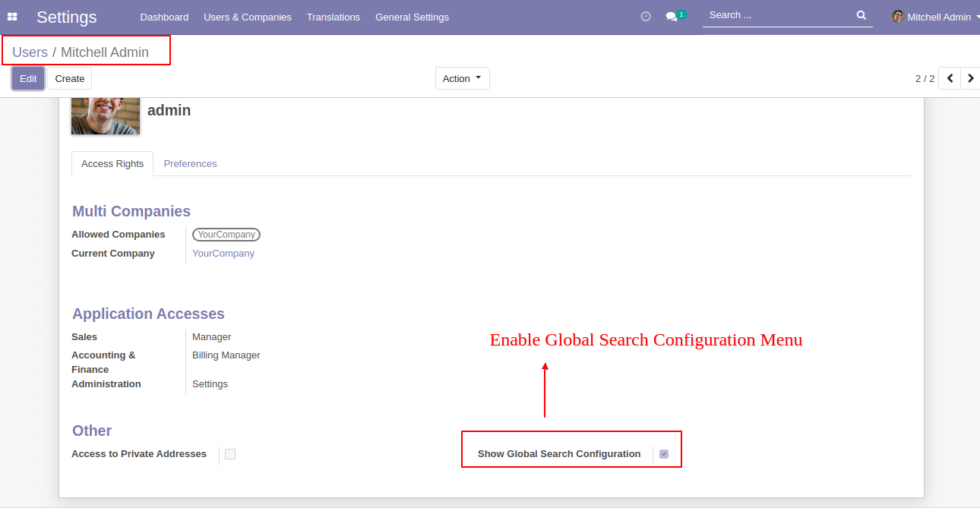Click the search magnifier icon
This screenshot has width=980, height=508.
(861, 15)
